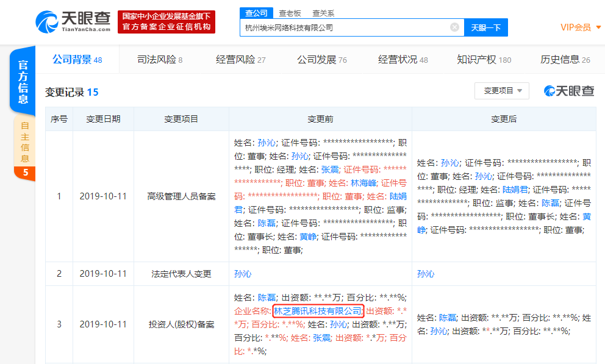
Task: Select the 经营状况 48 tab
Action: [x=403, y=59]
